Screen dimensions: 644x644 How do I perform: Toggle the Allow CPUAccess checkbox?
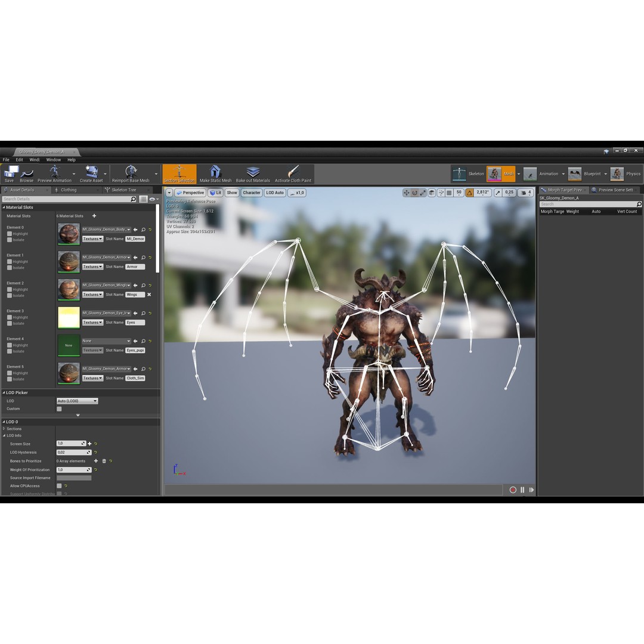(x=59, y=486)
